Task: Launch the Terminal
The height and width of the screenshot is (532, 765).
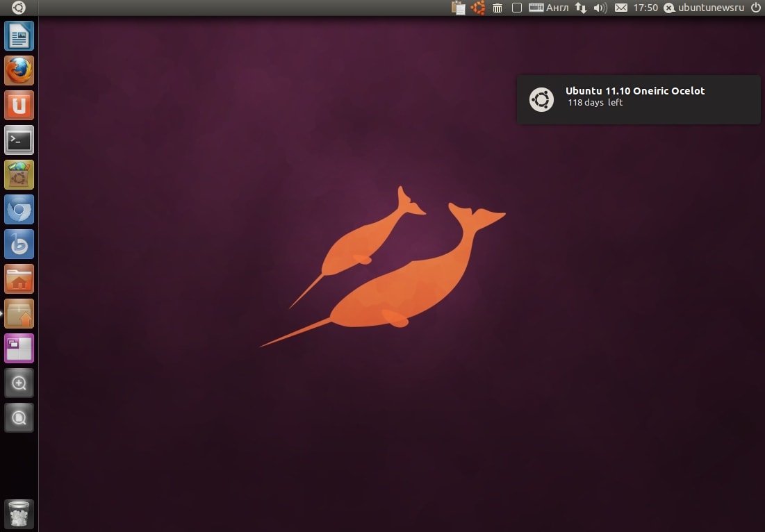Action: click(19, 140)
